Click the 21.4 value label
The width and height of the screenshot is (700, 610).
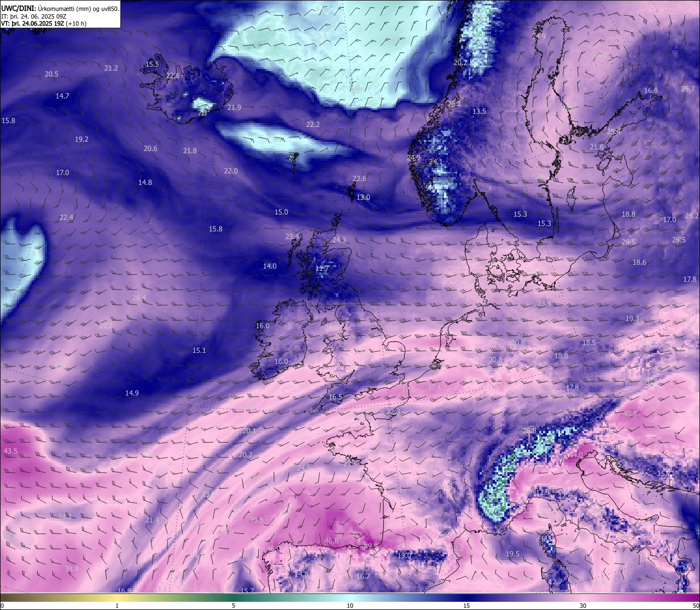pyautogui.click(x=152, y=520)
